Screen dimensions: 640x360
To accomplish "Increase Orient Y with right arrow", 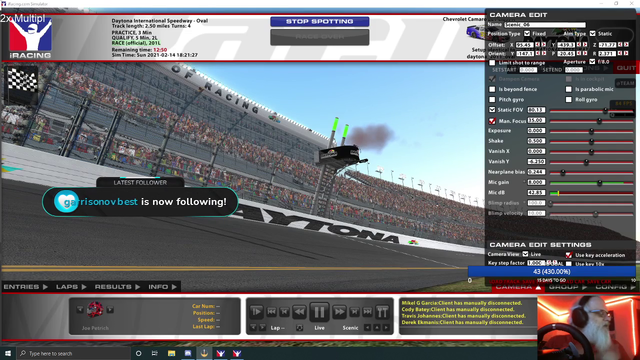I will point(544,53).
